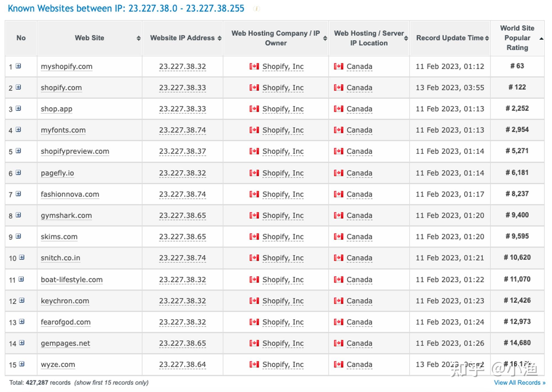This screenshot has width=552, height=392.
Task: Open the View All Records link
Action: point(519,383)
